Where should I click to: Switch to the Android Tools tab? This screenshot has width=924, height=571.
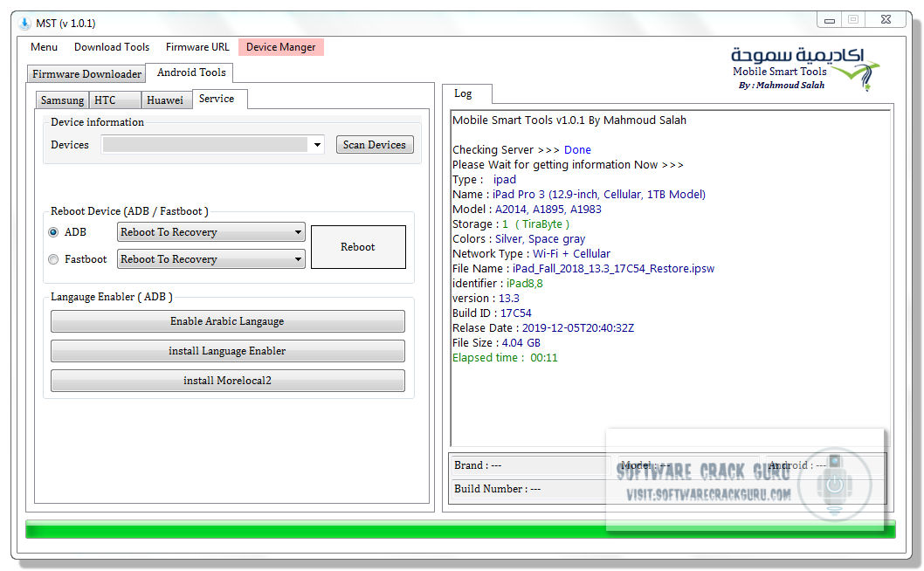[191, 72]
